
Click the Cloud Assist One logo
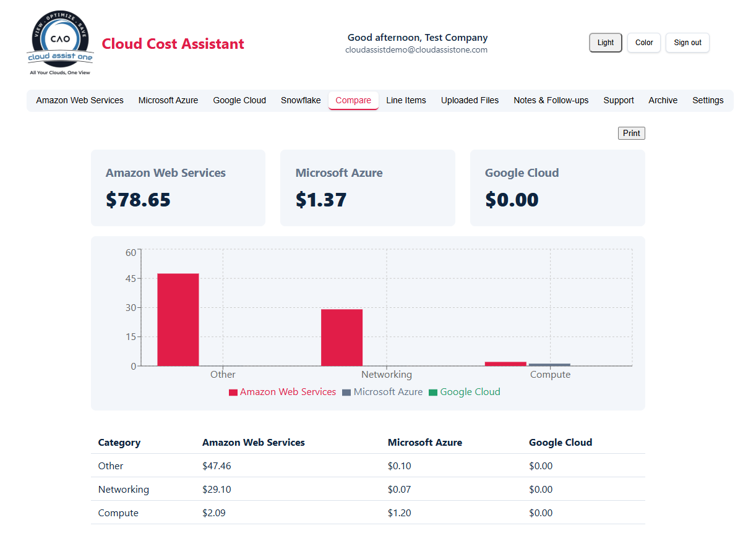61,43
